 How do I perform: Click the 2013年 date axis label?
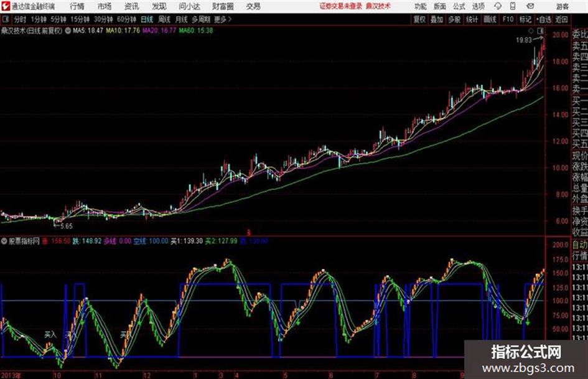coord(11,375)
